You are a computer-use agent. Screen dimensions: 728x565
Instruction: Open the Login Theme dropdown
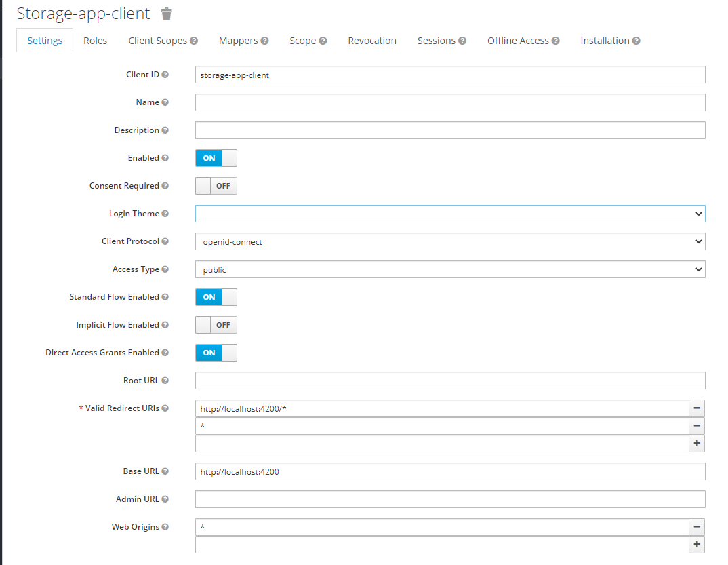pos(450,214)
